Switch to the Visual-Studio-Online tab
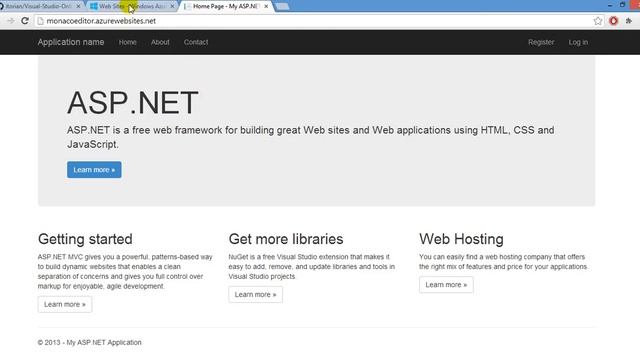This screenshot has width=640, height=360. (x=40, y=7)
